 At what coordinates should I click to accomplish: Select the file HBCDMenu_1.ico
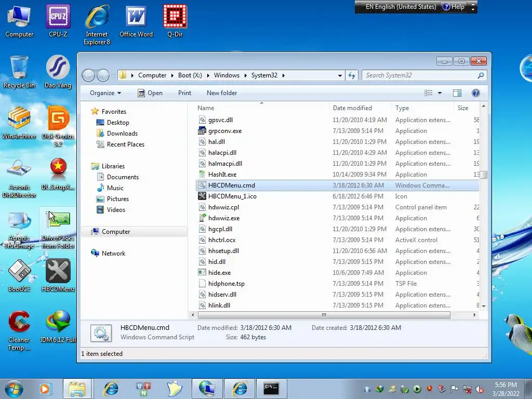point(232,196)
